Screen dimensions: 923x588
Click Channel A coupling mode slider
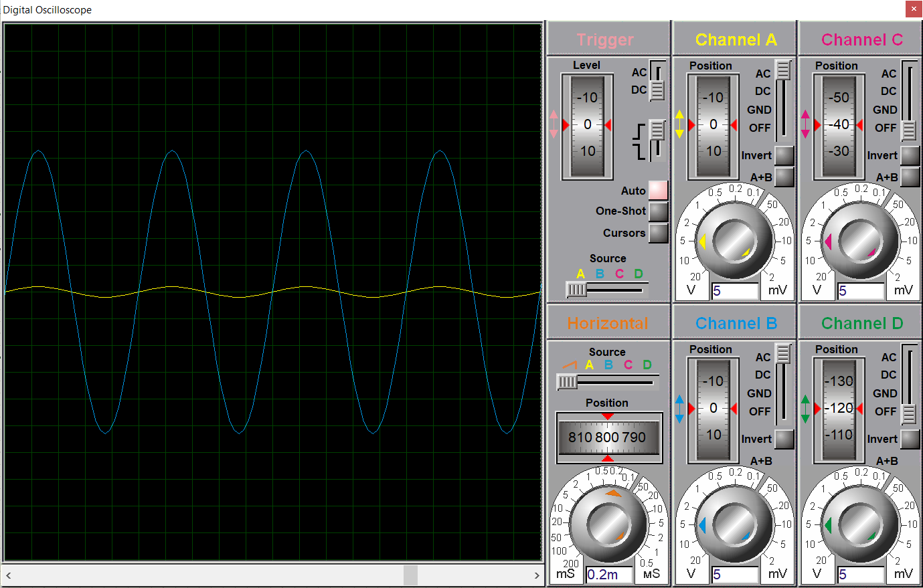[783, 101]
